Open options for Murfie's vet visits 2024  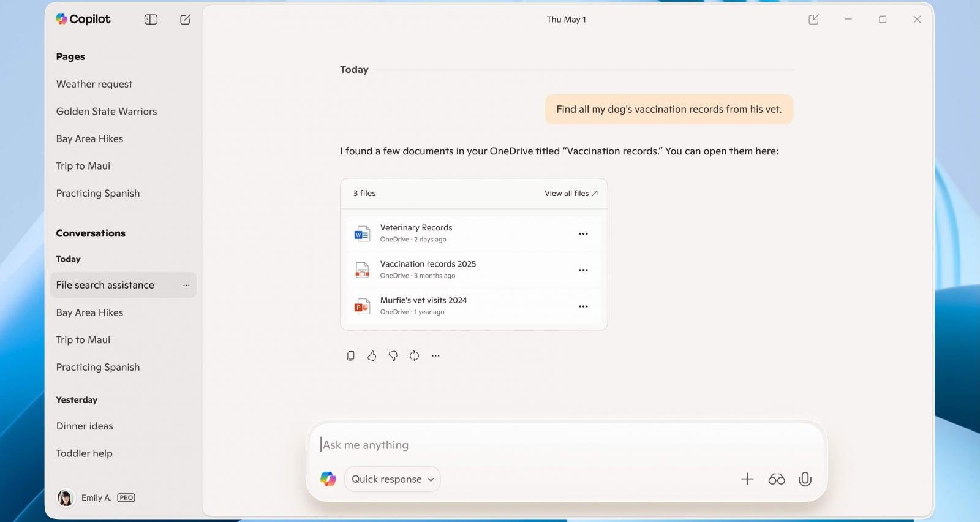583,306
